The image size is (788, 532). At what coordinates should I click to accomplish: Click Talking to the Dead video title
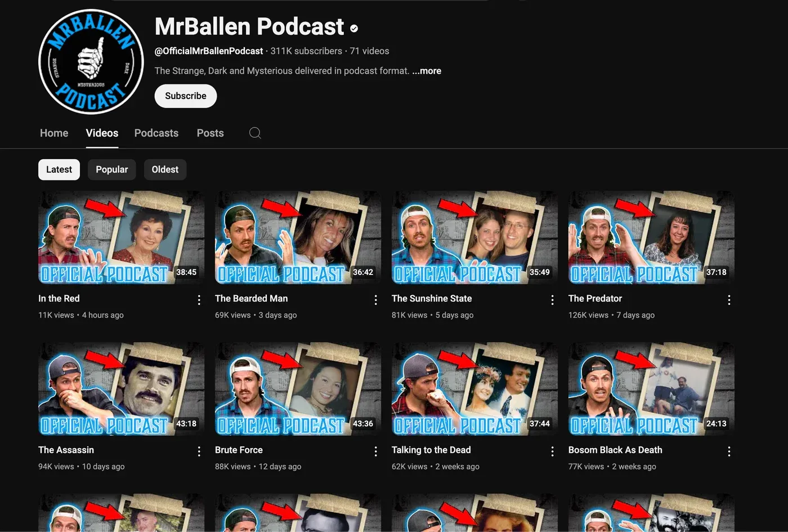pyautogui.click(x=431, y=450)
